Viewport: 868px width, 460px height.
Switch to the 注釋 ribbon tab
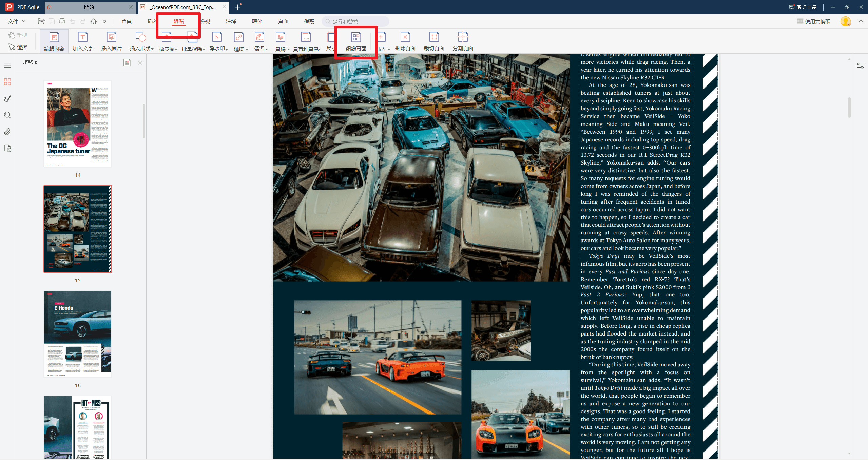231,21
